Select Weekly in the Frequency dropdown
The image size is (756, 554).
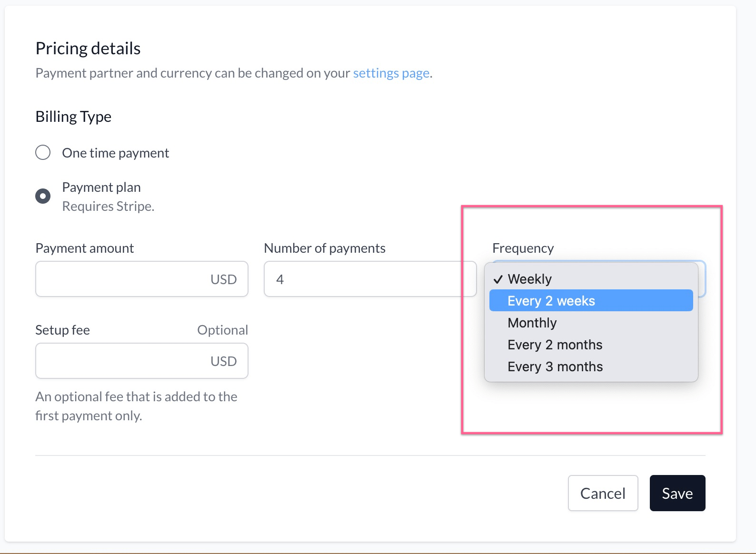529,278
